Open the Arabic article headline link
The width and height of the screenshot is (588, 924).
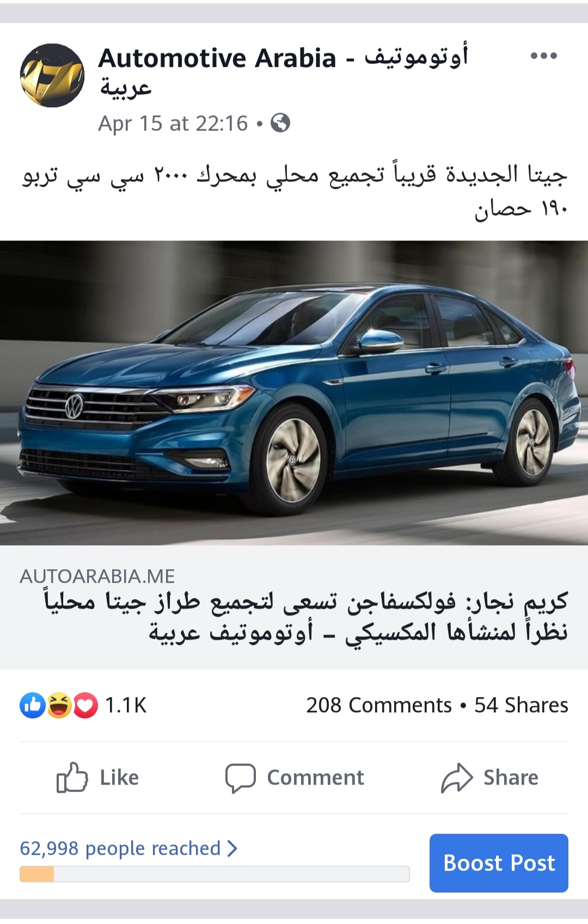(305, 617)
